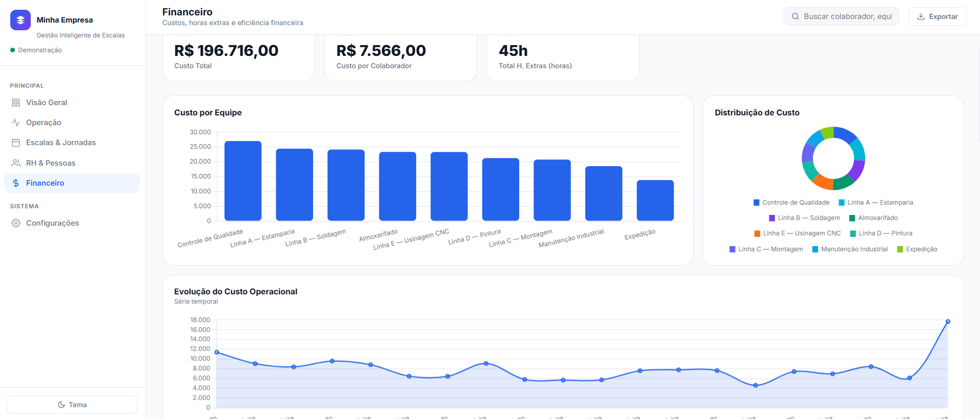Click the last data point of Custo Operacional line

pyautogui.click(x=948, y=322)
